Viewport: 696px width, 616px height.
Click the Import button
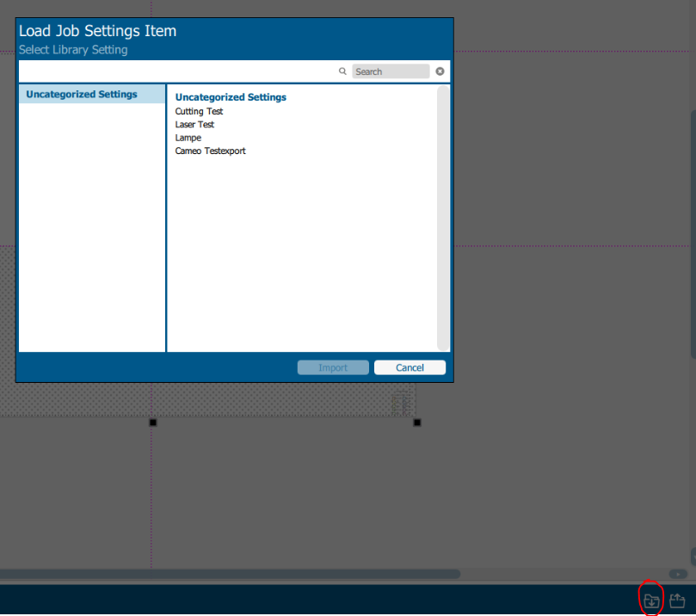[333, 367]
